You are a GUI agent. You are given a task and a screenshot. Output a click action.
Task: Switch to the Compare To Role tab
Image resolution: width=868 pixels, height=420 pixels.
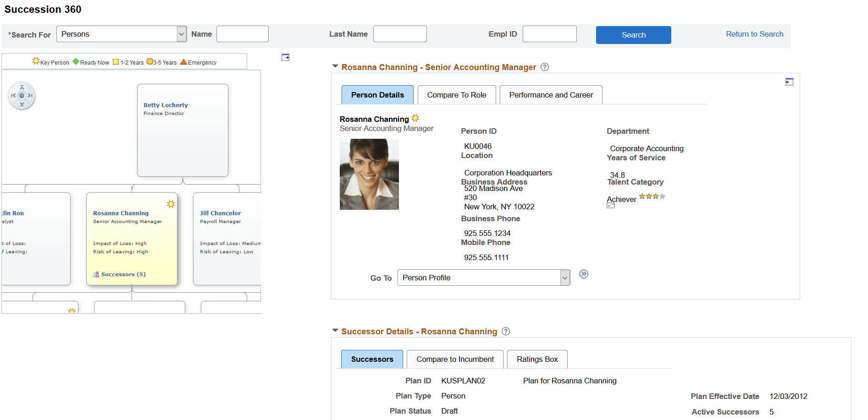pos(457,95)
